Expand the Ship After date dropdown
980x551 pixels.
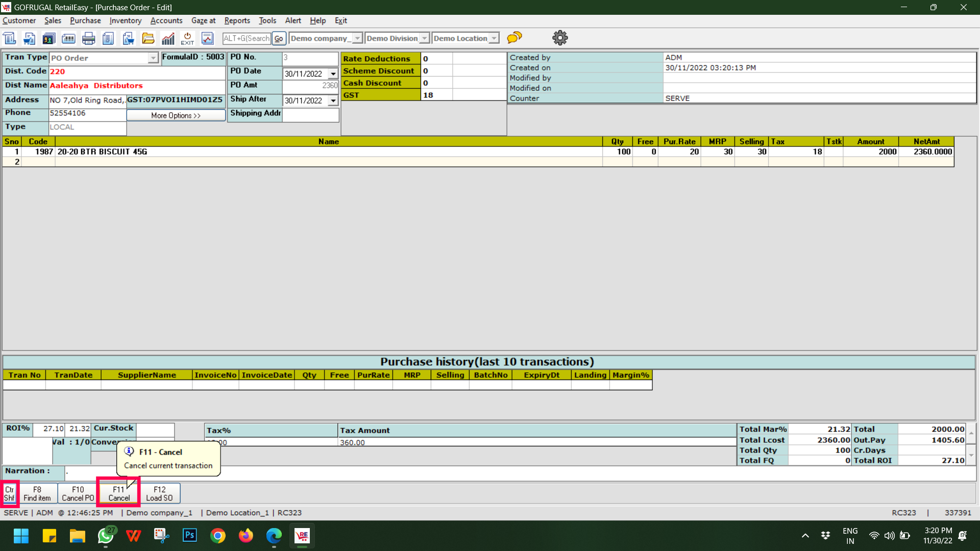coord(333,101)
